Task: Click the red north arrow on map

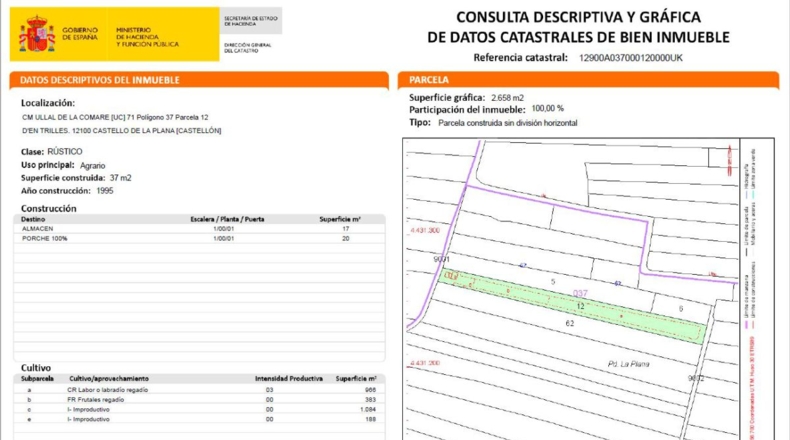Action: click(729, 160)
